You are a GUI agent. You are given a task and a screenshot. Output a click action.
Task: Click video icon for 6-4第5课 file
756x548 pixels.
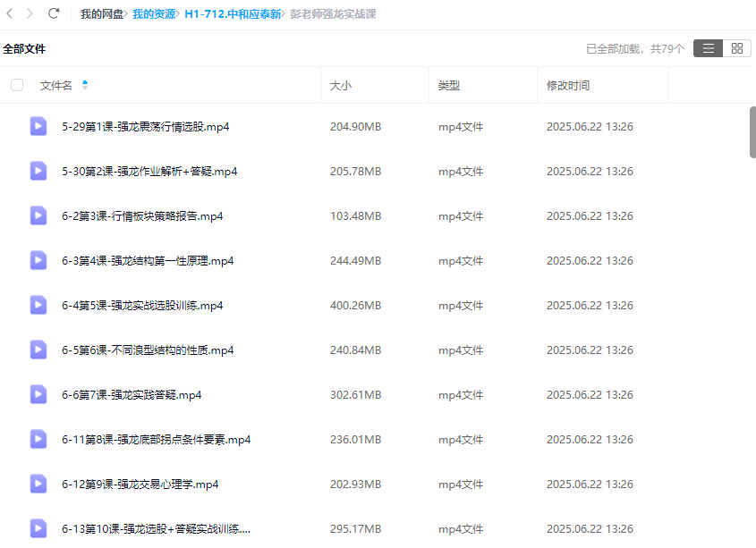coord(38,305)
